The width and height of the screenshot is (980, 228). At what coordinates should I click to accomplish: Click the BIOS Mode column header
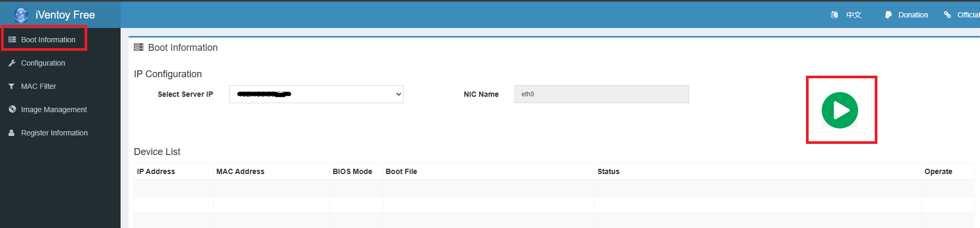pos(352,171)
